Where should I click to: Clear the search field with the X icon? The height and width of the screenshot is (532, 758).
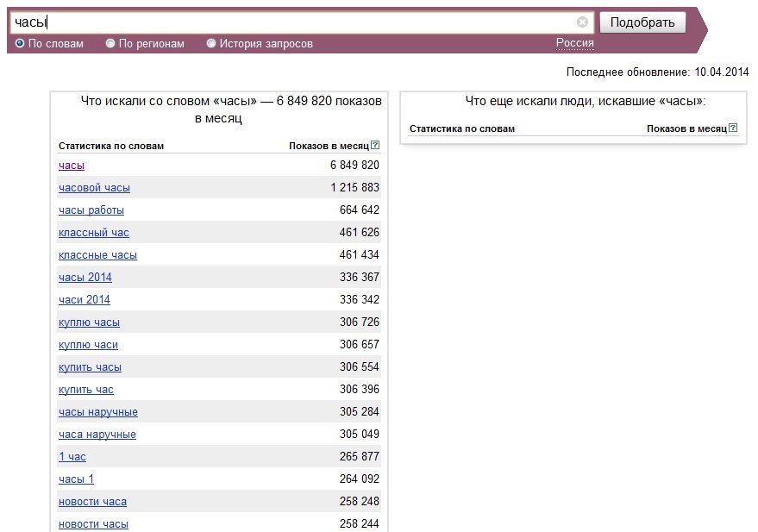point(583,22)
